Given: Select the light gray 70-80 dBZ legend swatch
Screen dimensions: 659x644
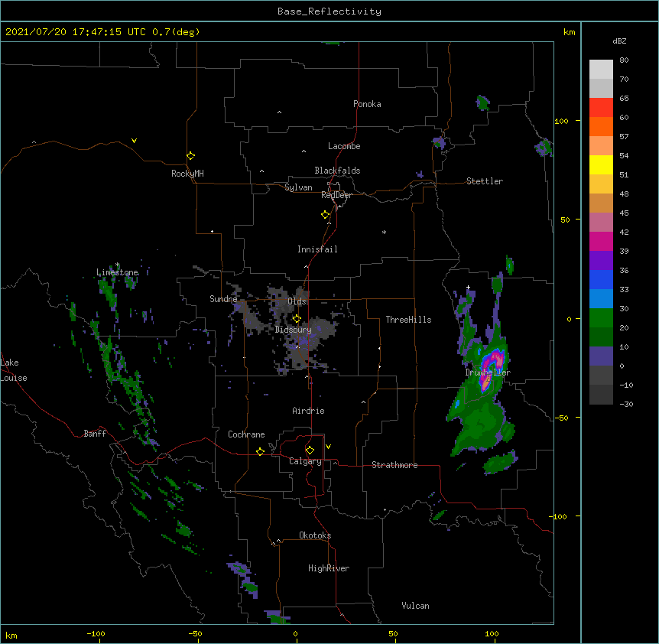Looking at the screenshot, I should [601, 70].
